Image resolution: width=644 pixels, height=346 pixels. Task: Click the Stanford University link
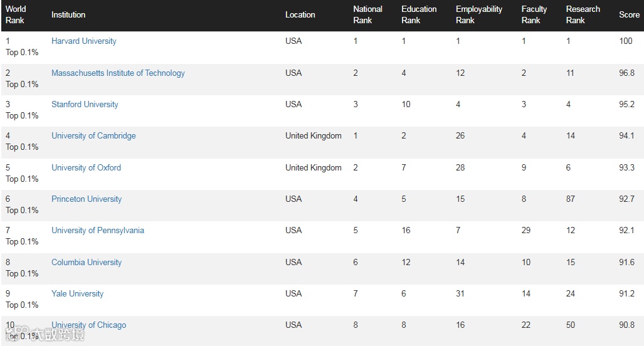click(85, 105)
